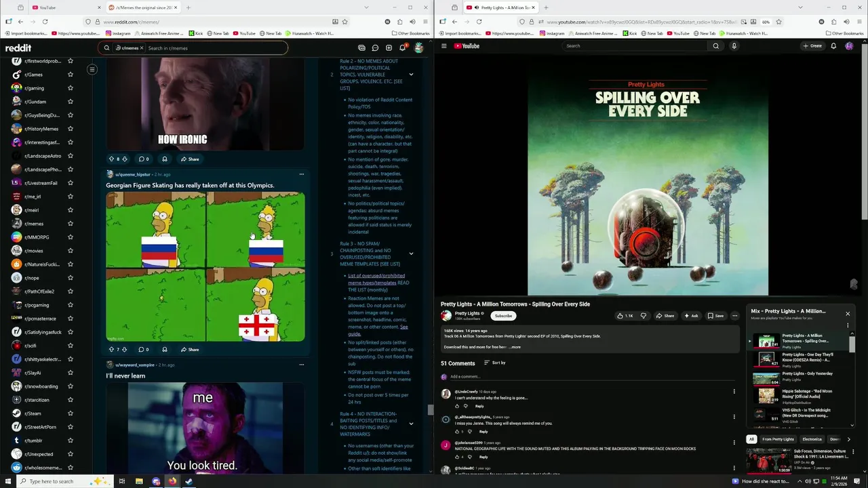Open Reddit chat icon in header
Viewport: 868px width, 488px height.
coord(375,48)
